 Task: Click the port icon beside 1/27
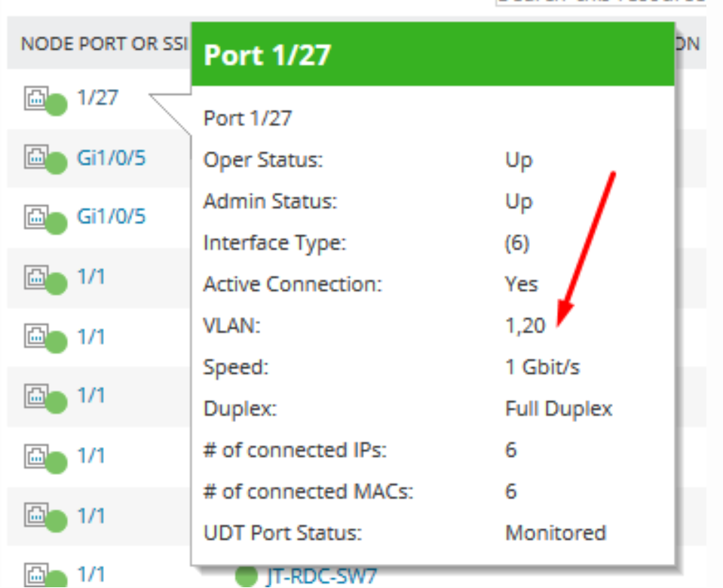38,98
